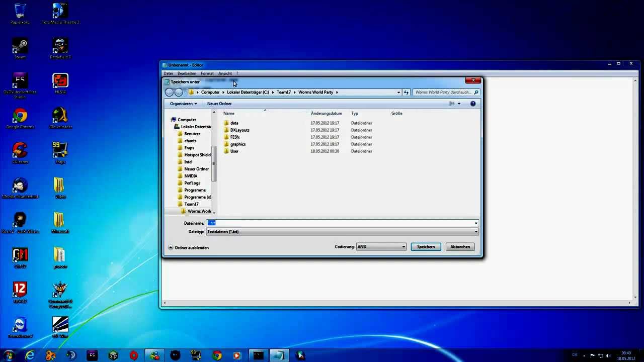Select the FESfx folder
The image size is (644, 362).
[235, 137]
